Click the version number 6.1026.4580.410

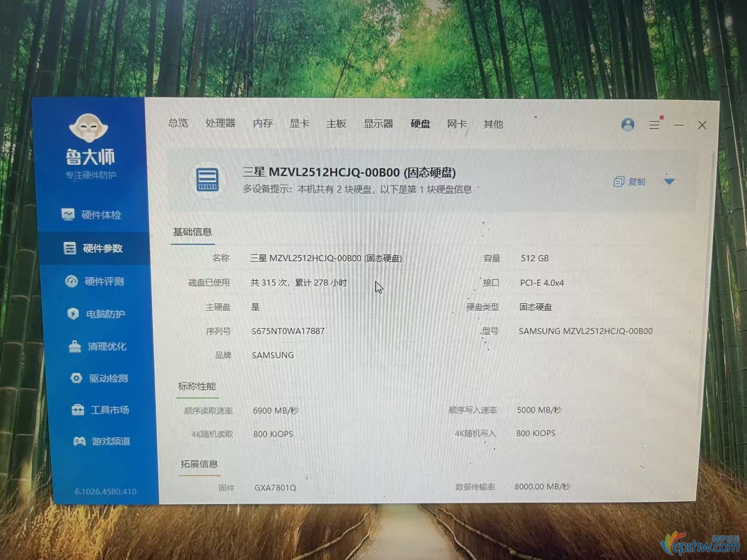[105, 492]
